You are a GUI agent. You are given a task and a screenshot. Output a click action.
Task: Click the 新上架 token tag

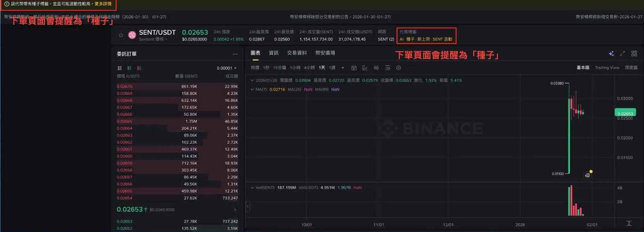(x=424, y=39)
